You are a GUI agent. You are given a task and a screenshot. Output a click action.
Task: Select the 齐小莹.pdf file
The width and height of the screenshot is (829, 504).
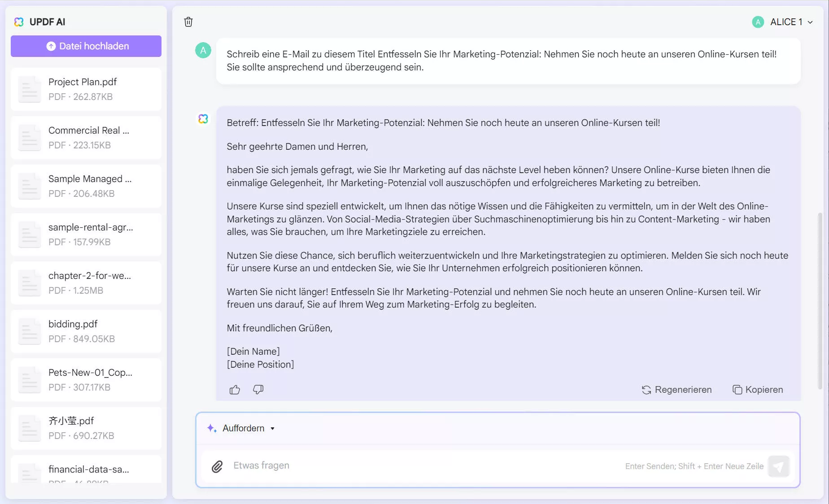coord(86,428)
